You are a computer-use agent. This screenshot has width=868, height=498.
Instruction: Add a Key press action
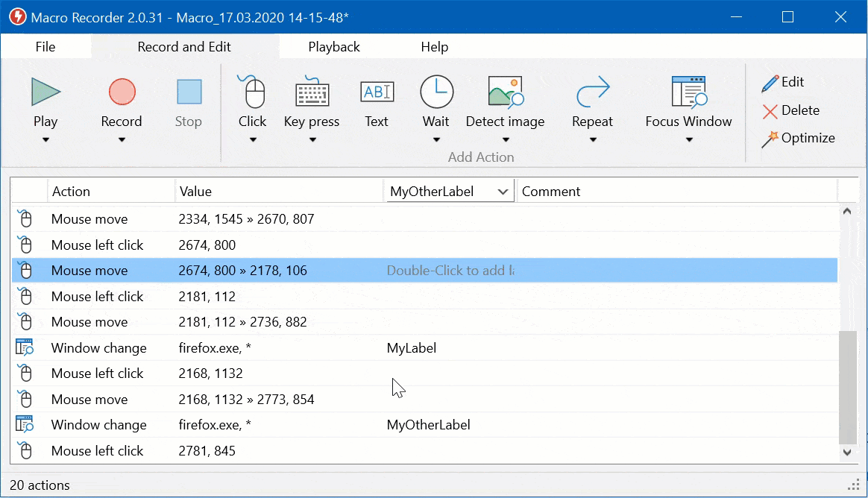(312, 92)
